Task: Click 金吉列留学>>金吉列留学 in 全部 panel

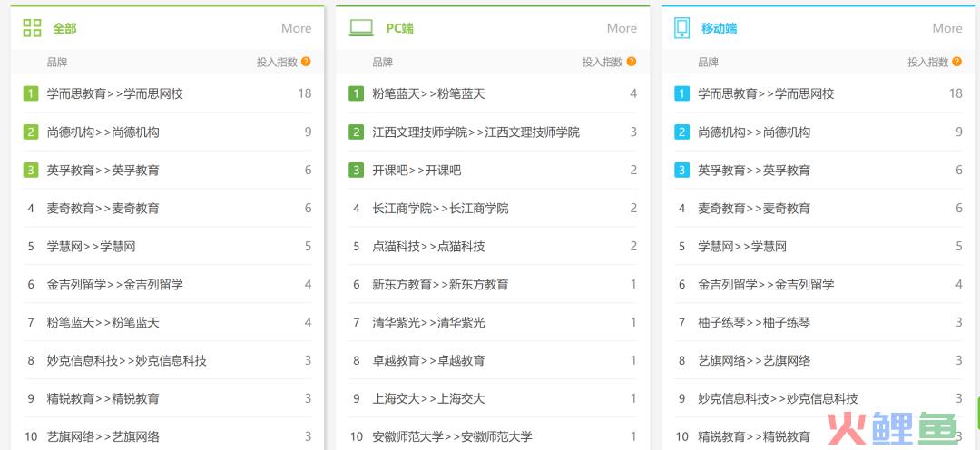Action: tap(115, 284)
